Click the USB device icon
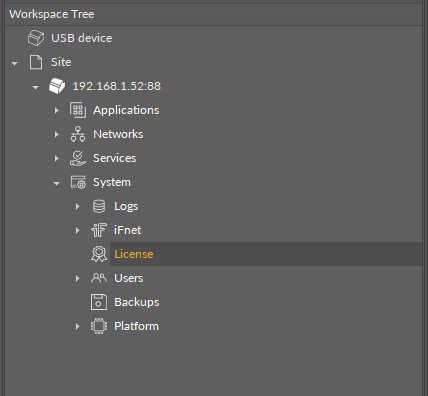 [36, 38]
